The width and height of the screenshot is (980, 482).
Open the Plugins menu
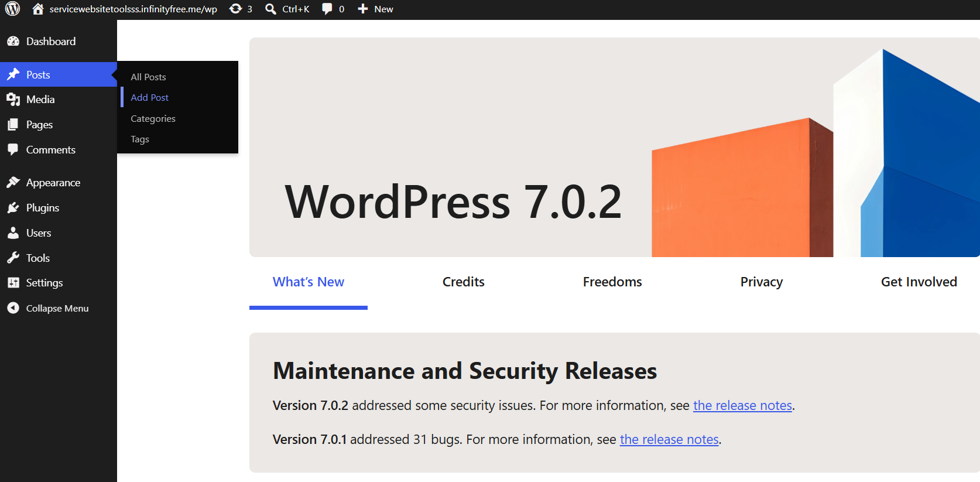(59, 208)
